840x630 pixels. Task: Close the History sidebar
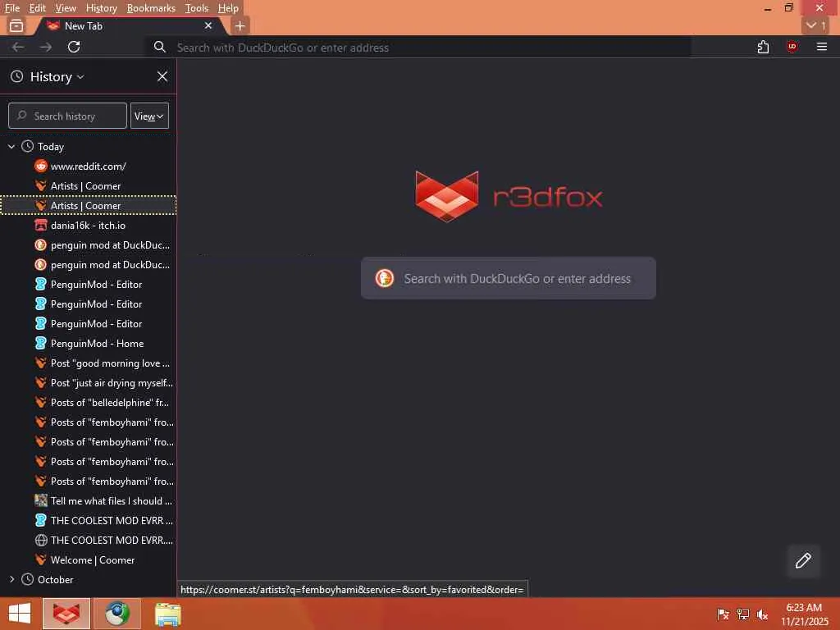click(162, 76)
